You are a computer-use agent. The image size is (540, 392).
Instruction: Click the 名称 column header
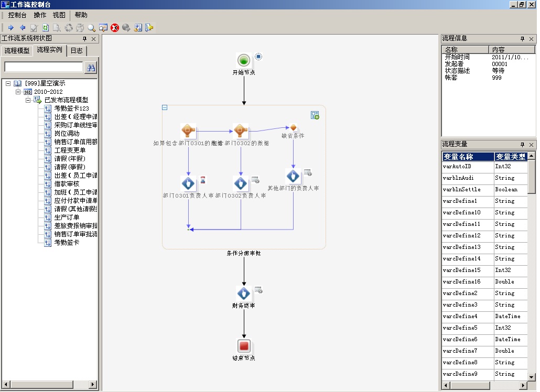[465, 50]
